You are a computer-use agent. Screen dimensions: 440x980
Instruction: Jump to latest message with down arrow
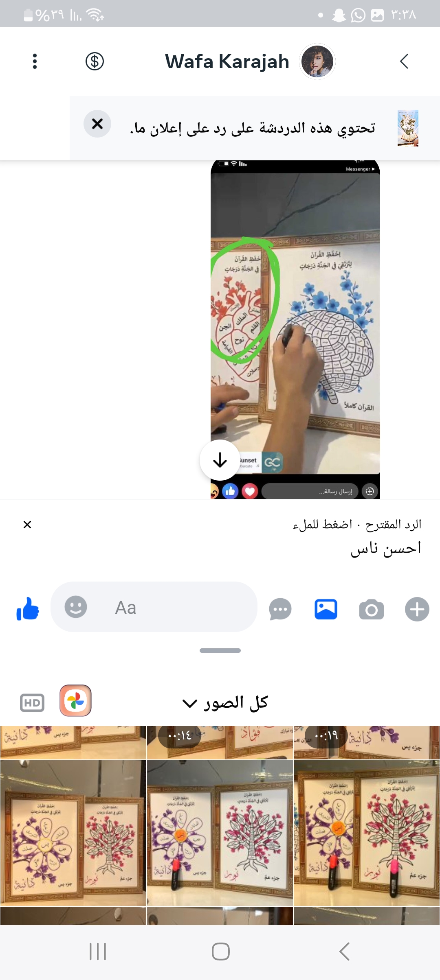coord(220,460)
